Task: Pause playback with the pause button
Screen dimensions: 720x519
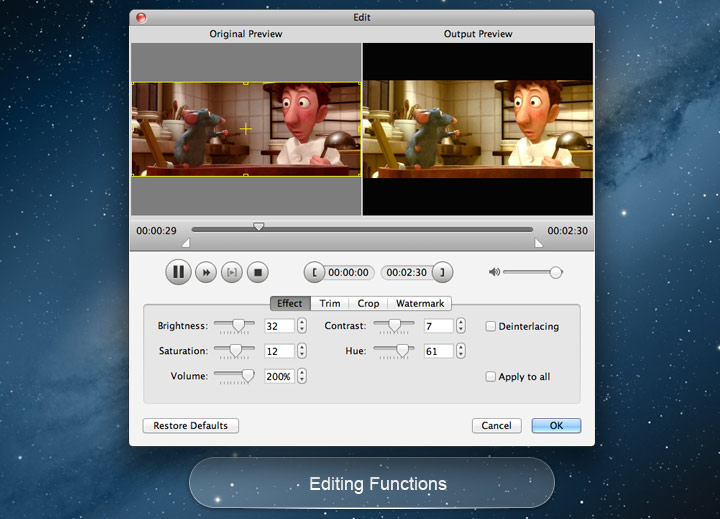Action: tap(178, 272)
